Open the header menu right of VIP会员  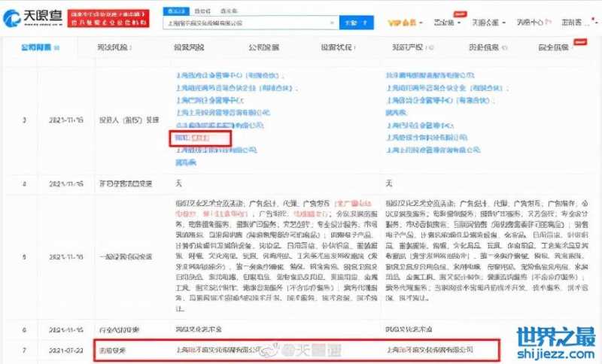point(444,23)
